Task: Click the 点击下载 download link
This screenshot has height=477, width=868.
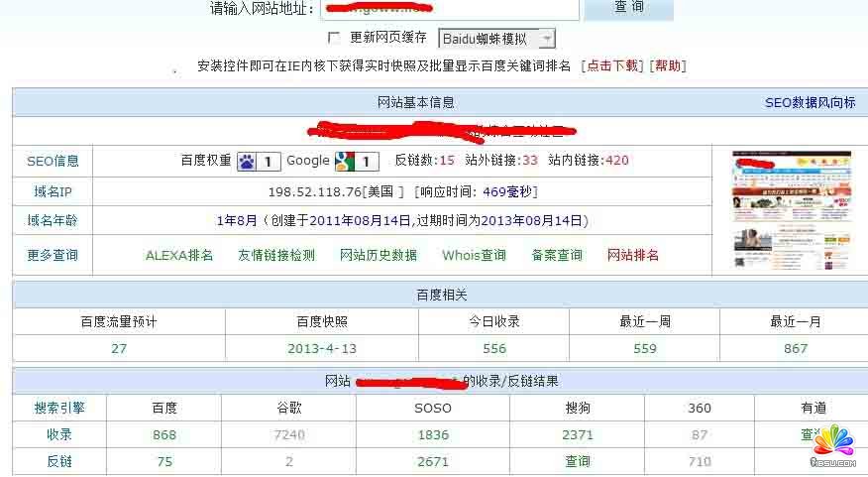Action: pos(612,66)
